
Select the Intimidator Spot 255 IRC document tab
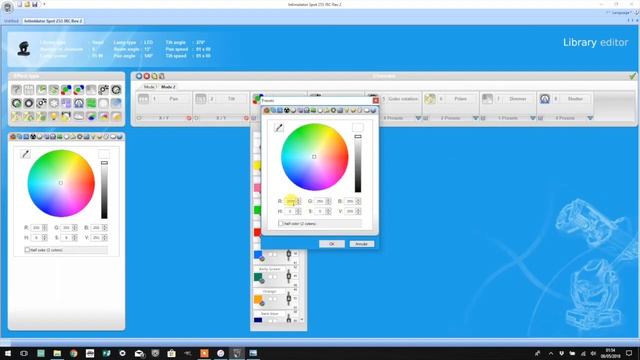click(x=53, y=21)
